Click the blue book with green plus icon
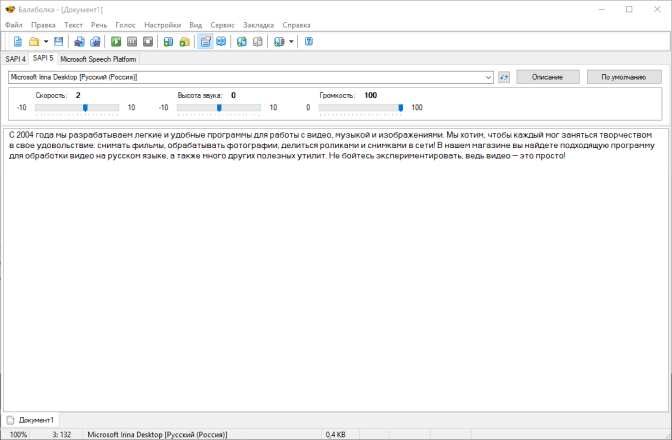 242,42
